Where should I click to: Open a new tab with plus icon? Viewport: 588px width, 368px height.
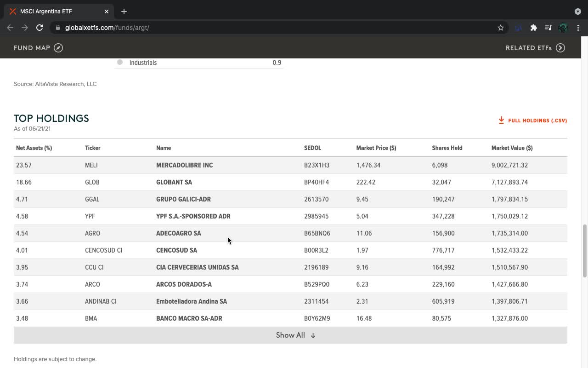(x=124, y=11)
